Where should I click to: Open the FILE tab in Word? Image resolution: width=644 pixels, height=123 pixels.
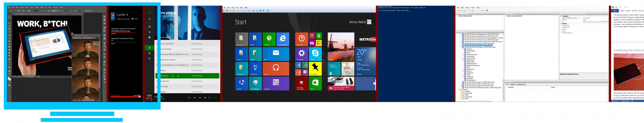[x=615, y=11]
